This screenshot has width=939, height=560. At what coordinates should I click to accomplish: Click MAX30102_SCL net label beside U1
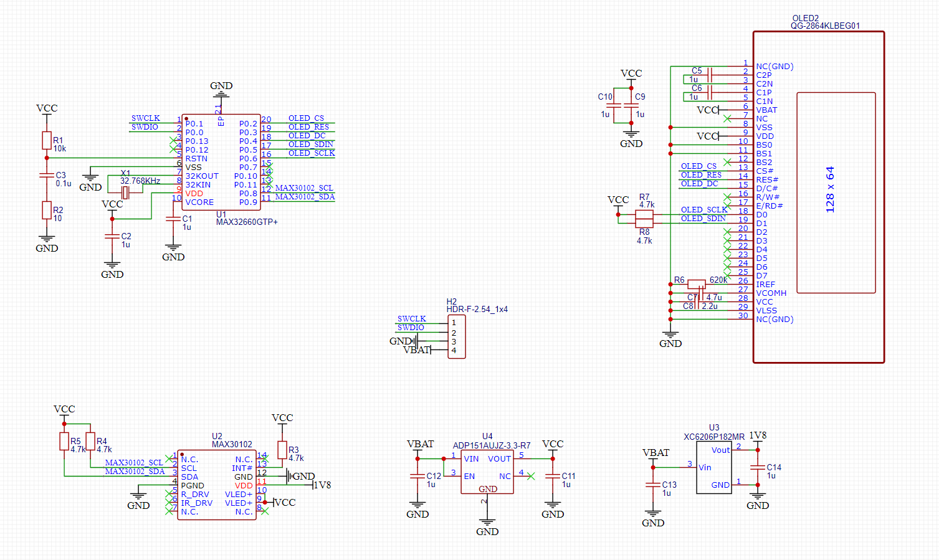tap(304, 188)
